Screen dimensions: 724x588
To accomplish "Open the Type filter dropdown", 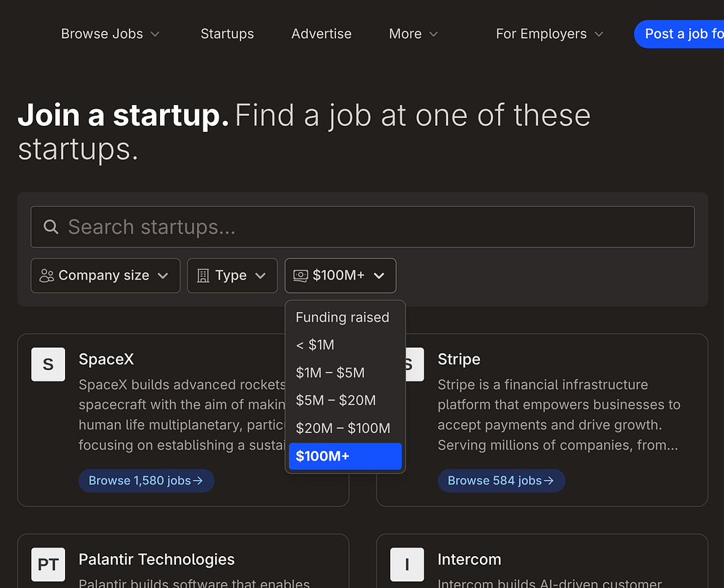I will [x=232, y=276].
